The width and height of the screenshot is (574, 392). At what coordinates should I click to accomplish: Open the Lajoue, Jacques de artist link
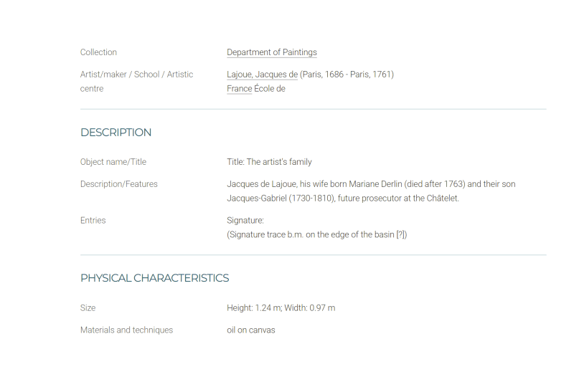point(262,75)
